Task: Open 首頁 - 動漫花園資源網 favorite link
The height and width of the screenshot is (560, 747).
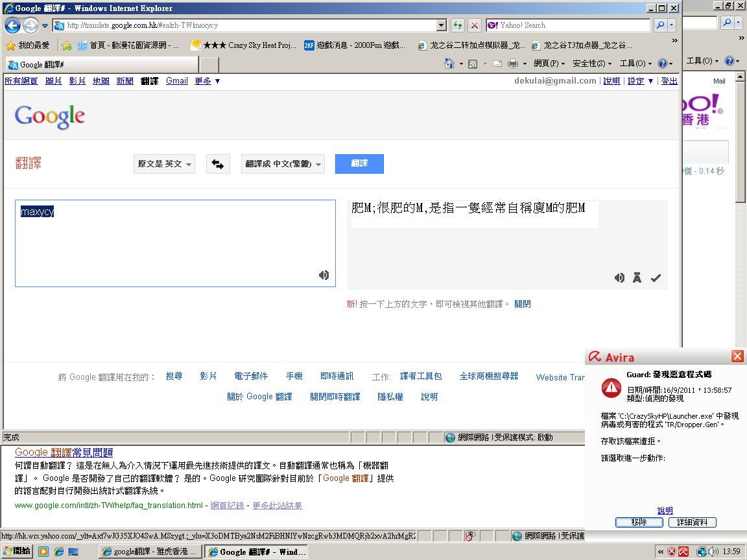Action: tap(128, 45)
